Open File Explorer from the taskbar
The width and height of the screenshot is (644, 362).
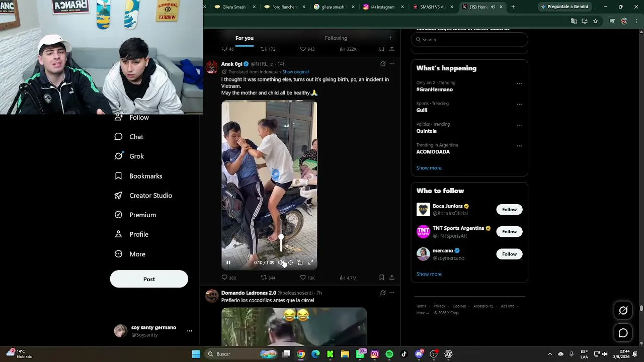(345, 354)
